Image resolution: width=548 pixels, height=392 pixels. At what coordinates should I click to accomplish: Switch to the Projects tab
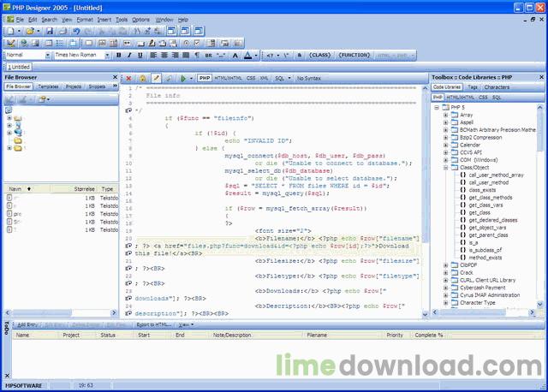click(74, 86)
